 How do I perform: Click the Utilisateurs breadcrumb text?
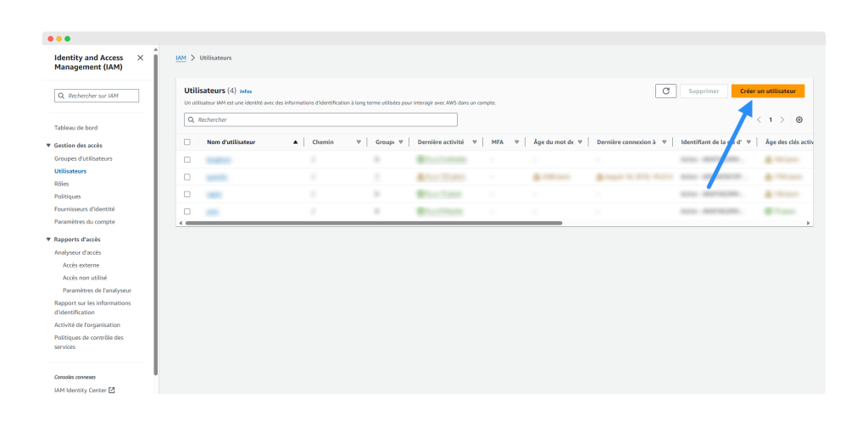(x=215, y=58)
